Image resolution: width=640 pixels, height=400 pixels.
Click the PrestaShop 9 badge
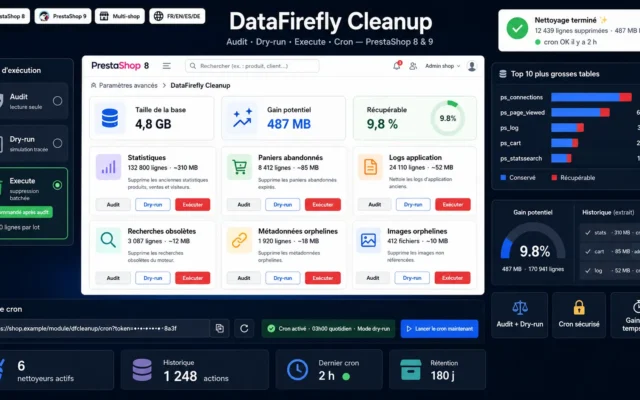pos(63,16)
